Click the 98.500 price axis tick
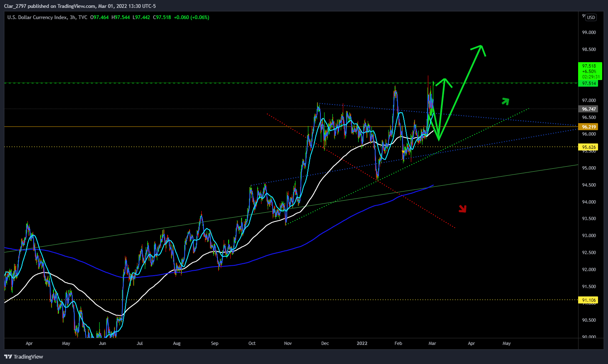 click(x=589, y=49)
